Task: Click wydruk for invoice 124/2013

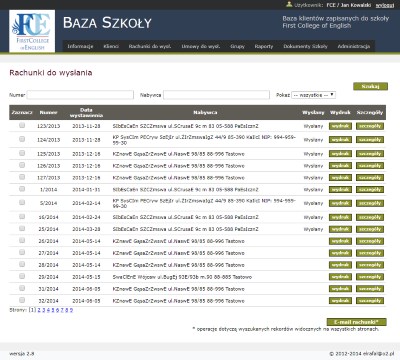Action: [340, 140]
